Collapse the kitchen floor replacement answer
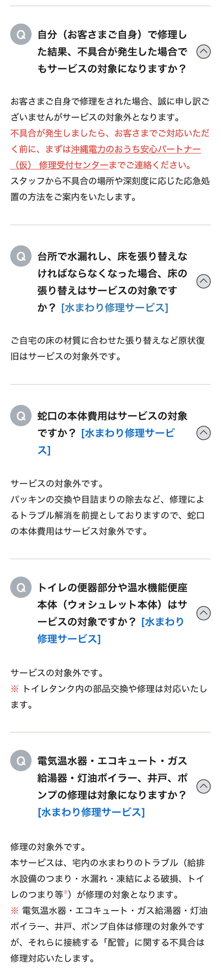 coord(203,281)
